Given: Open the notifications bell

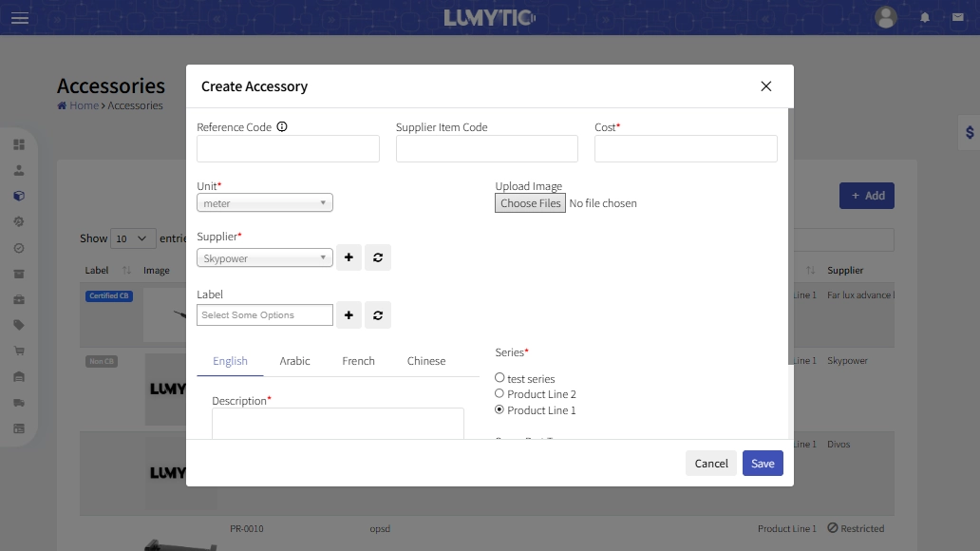Looking at the screenshot, I should 925,18.
